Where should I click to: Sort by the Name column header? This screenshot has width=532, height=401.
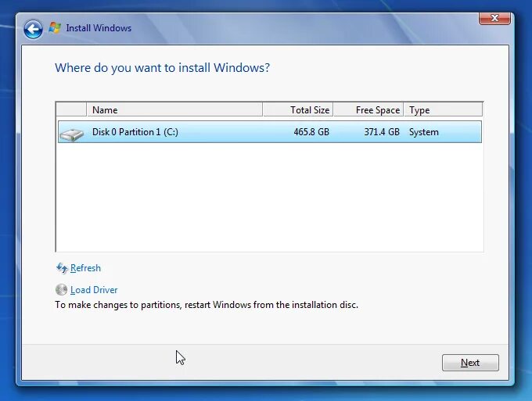(174, 110)
